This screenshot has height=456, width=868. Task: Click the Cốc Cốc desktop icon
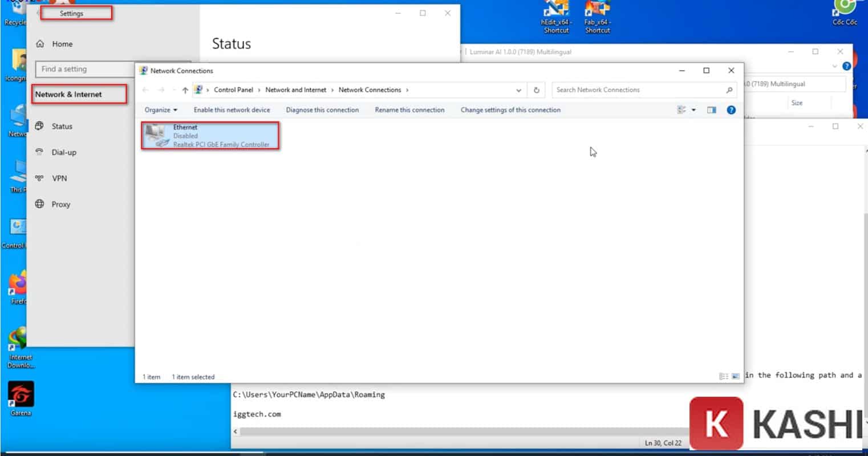(845, 9)
